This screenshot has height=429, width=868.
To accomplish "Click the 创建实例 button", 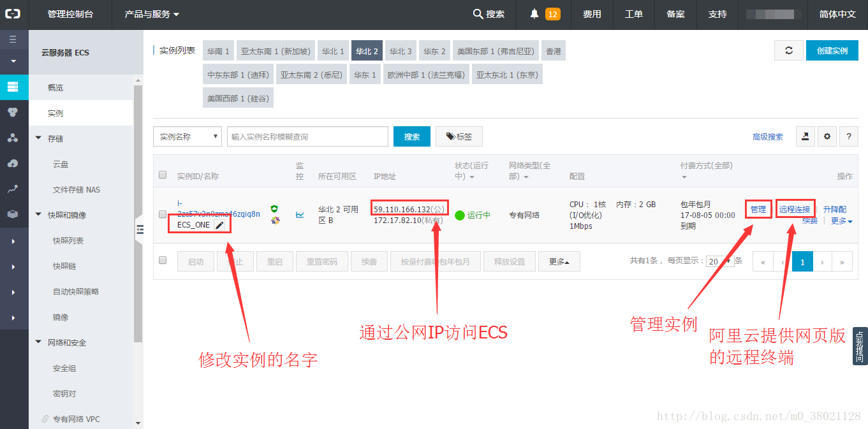I will tap(832, 50).
